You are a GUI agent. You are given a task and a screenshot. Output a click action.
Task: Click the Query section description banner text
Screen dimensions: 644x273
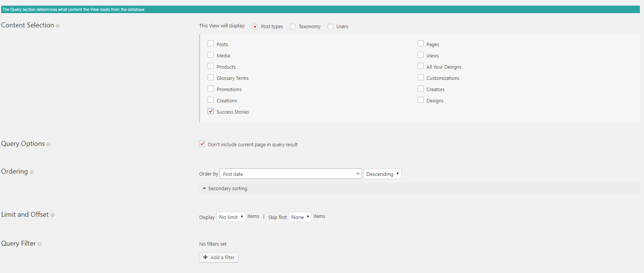pos(74,9)
